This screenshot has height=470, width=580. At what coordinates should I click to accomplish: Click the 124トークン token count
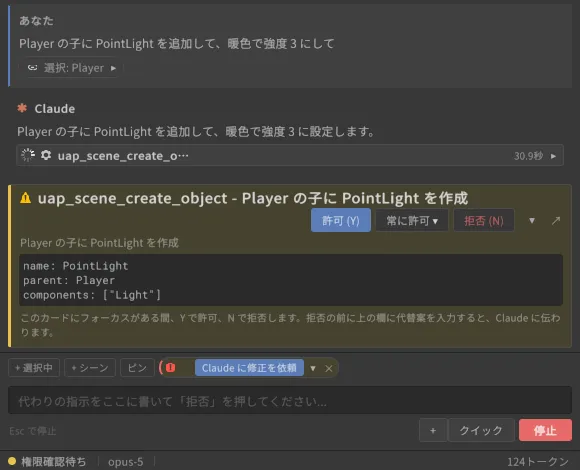(x=538, y=461)
